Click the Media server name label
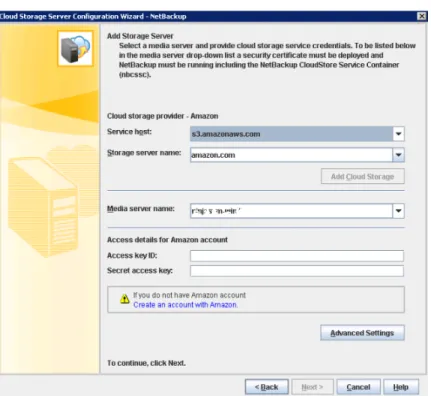 [141, 209]
